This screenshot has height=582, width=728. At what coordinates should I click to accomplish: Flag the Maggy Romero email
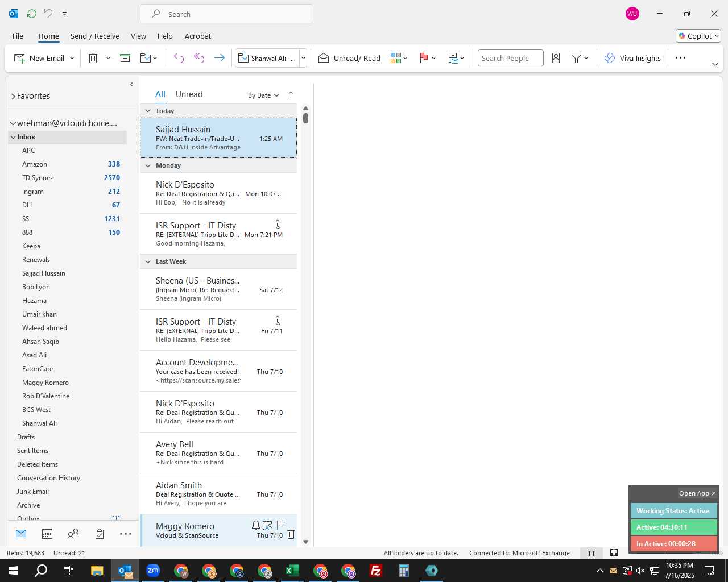[280, 525]
